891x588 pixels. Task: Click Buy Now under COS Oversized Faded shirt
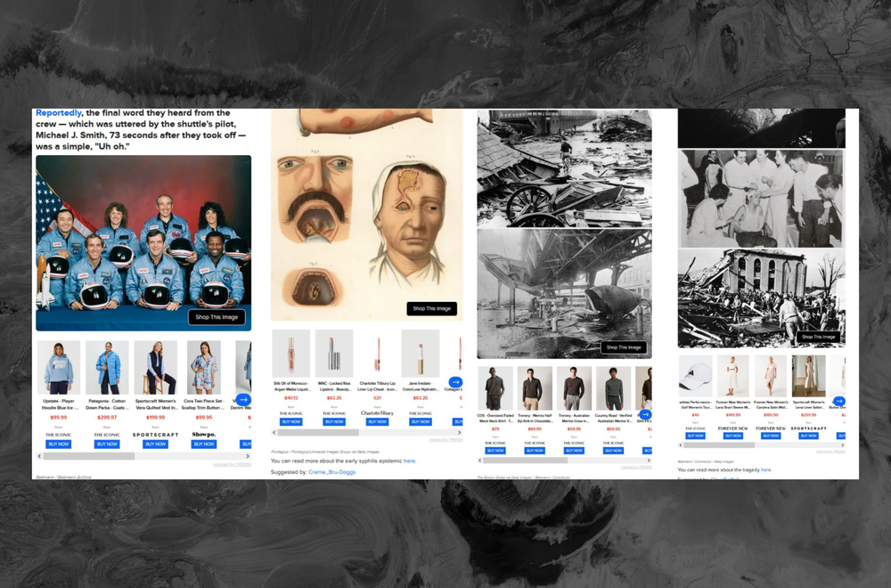pos(495,451)
